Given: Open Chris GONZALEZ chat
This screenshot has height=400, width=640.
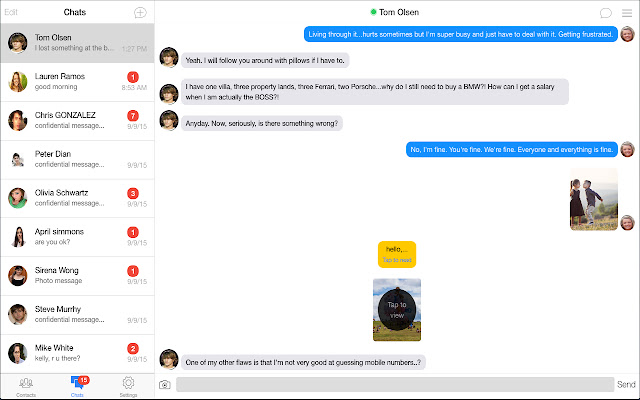Looking at the screenshot, I should pos(77,120).
